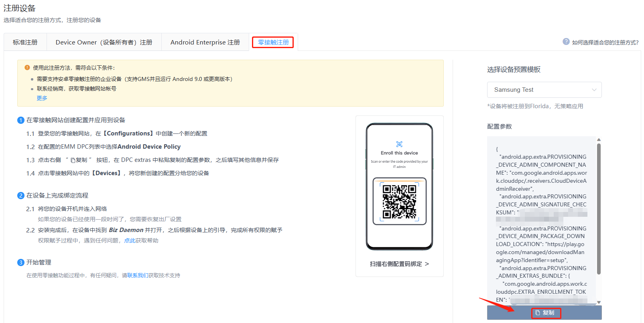Screen dimensions: 644x323
Task: Click the 点此 help link in step 2.2
Action: [x=129, y=240]
